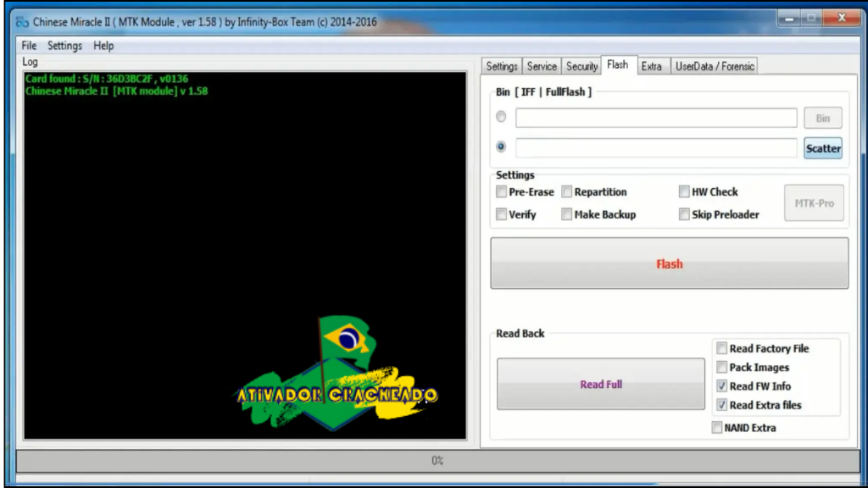The width and height of the screenshot is (868, 488).
Task: Enable the Verify checkbox
Action: click(x=502, y=214)
